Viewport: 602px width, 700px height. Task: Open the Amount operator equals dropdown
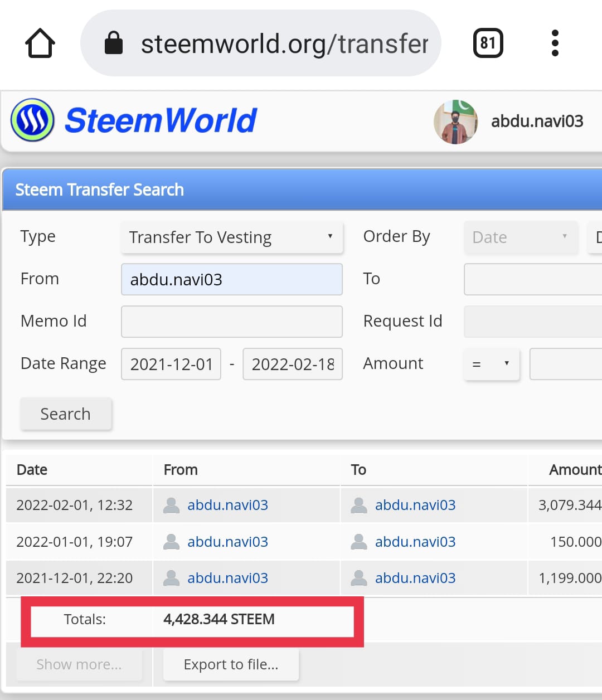click(492, 364)
